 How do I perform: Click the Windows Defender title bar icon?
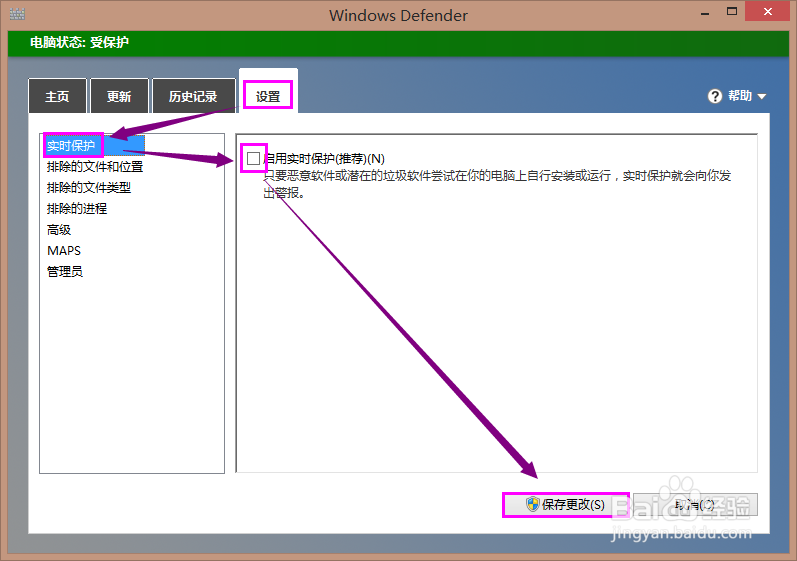17,14
